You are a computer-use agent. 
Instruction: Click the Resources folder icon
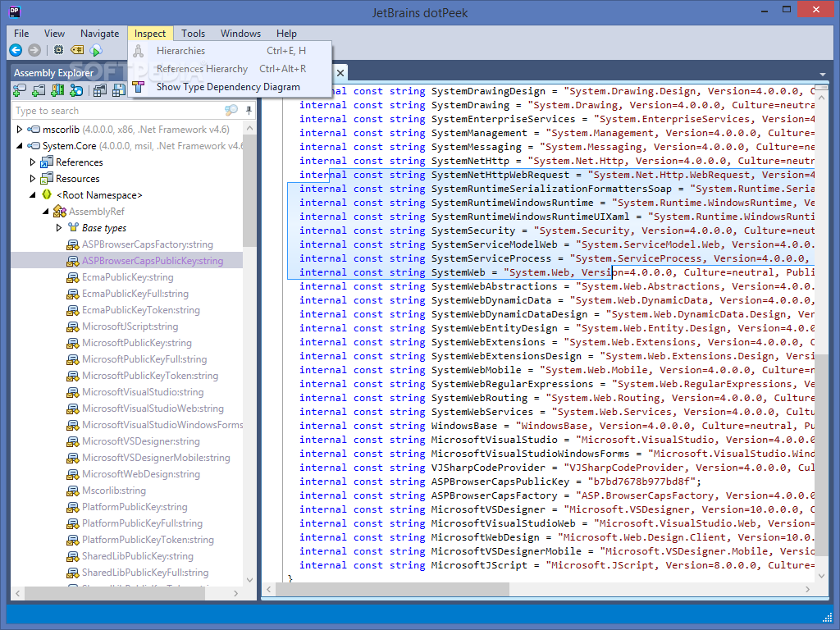(47, 178)
